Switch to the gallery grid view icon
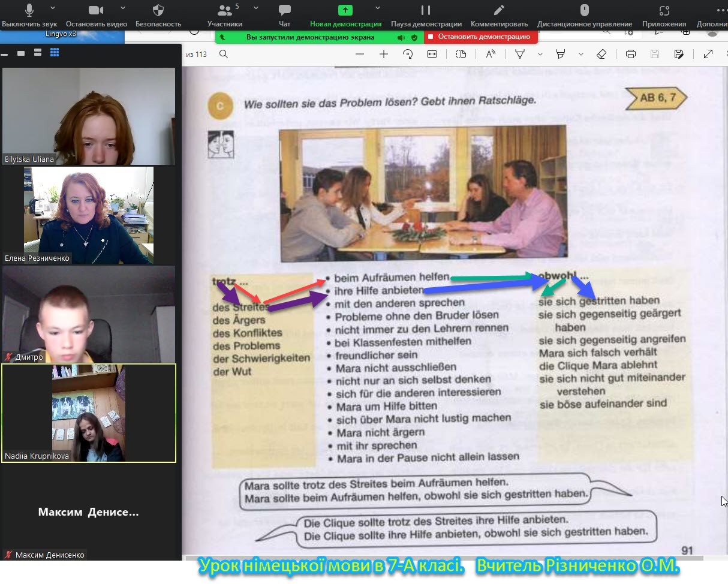 pyautogui.click(x=55, y=53)
